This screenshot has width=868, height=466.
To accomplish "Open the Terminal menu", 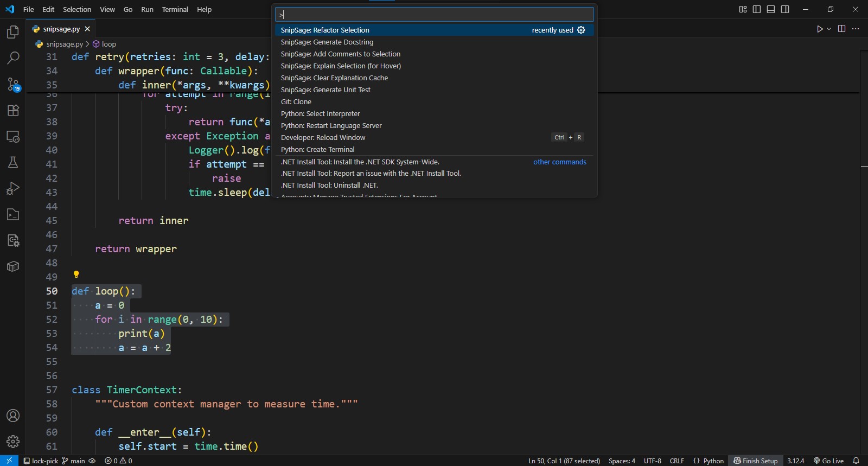I will pos(175,9).
